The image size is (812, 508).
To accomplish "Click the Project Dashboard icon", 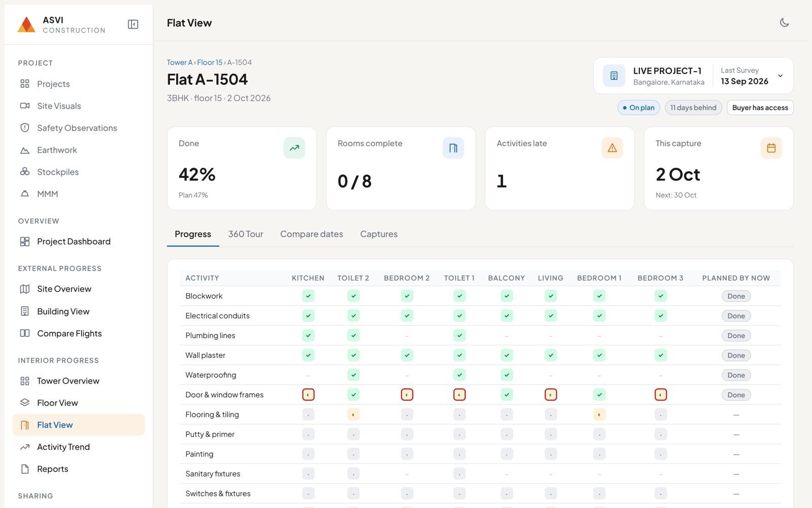I will 24,241.
